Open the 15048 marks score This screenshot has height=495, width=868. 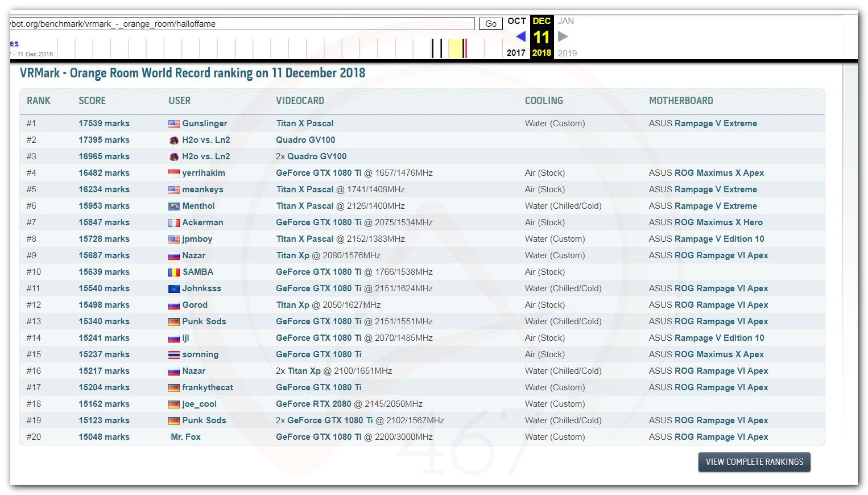point(104,437)
